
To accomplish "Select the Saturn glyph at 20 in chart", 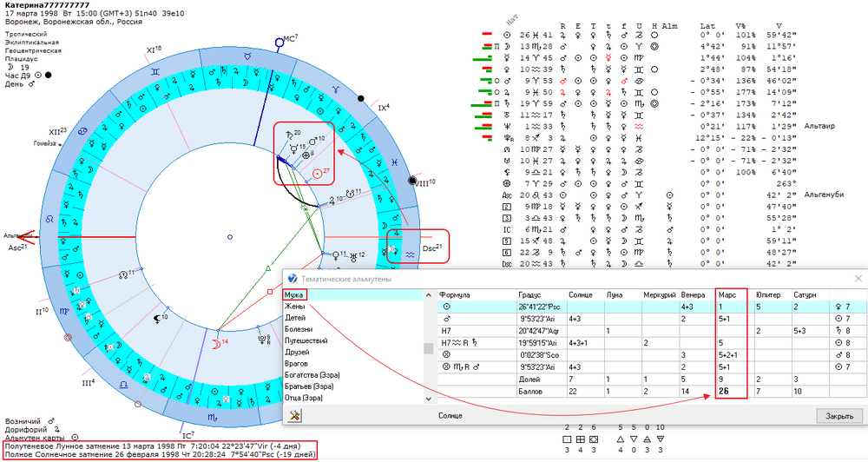I will pyautogui.click(x=288, y=135).
